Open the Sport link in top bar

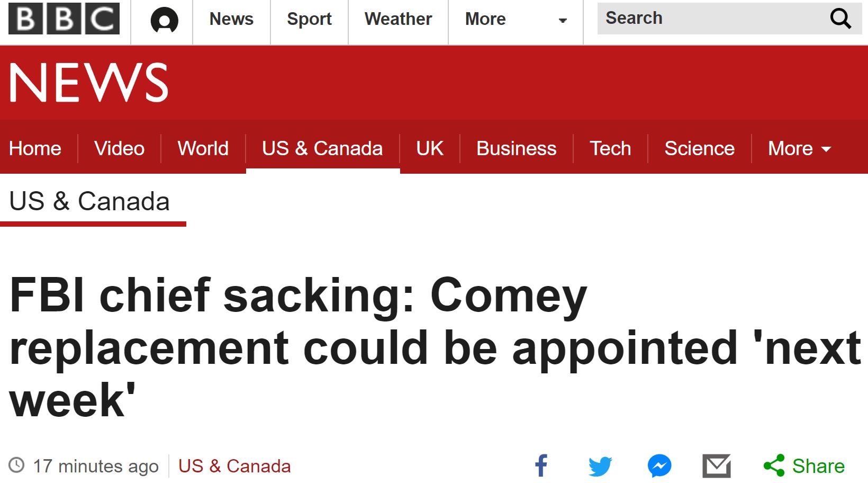click(x=309, y=19)
